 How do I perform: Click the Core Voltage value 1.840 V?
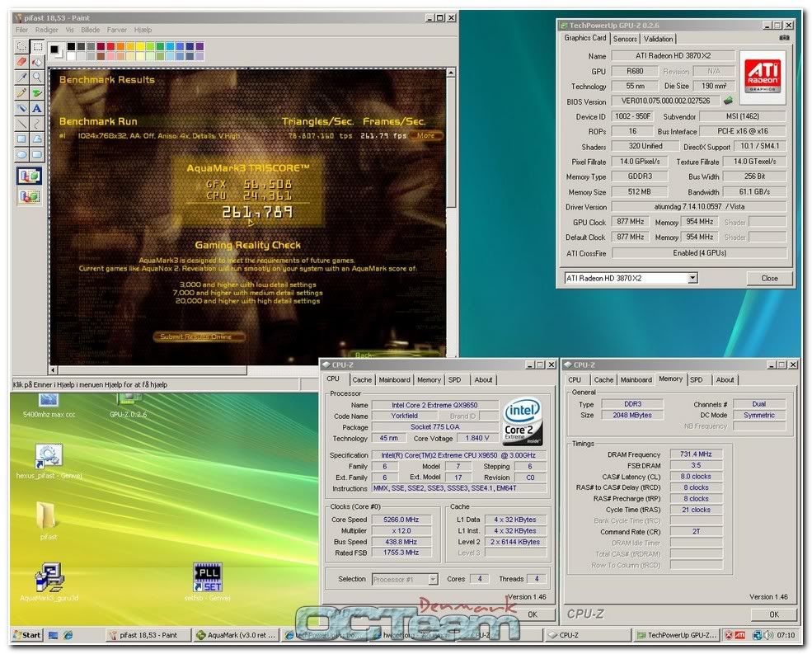click(477, 439)
